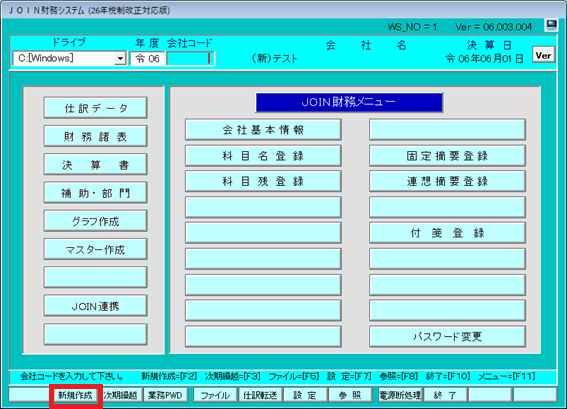Click the 会社コード input field
Viewport: 567px width, 409px height.
pyautogui.click(x=190, y=59)
